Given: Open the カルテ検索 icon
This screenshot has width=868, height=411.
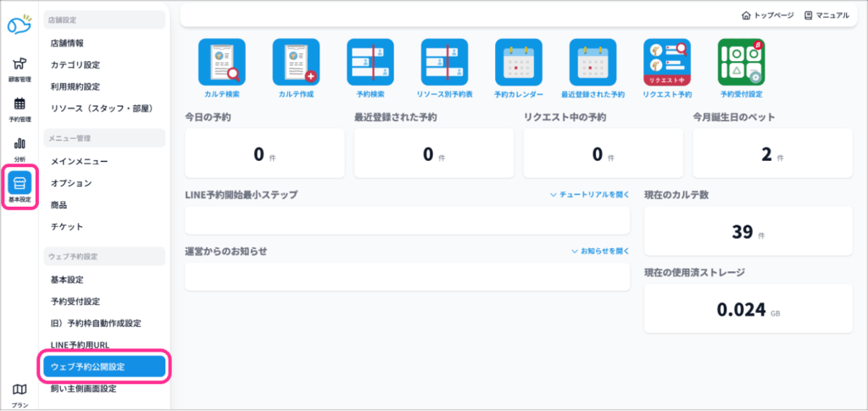Looking at the screenshot, I should tap(221, 63).
